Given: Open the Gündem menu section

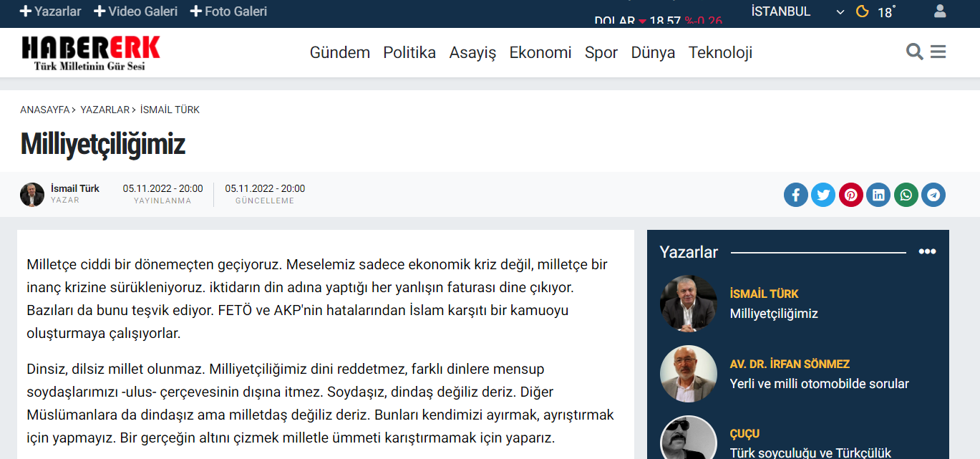Looking at the screenshot, I should [339, 52].
